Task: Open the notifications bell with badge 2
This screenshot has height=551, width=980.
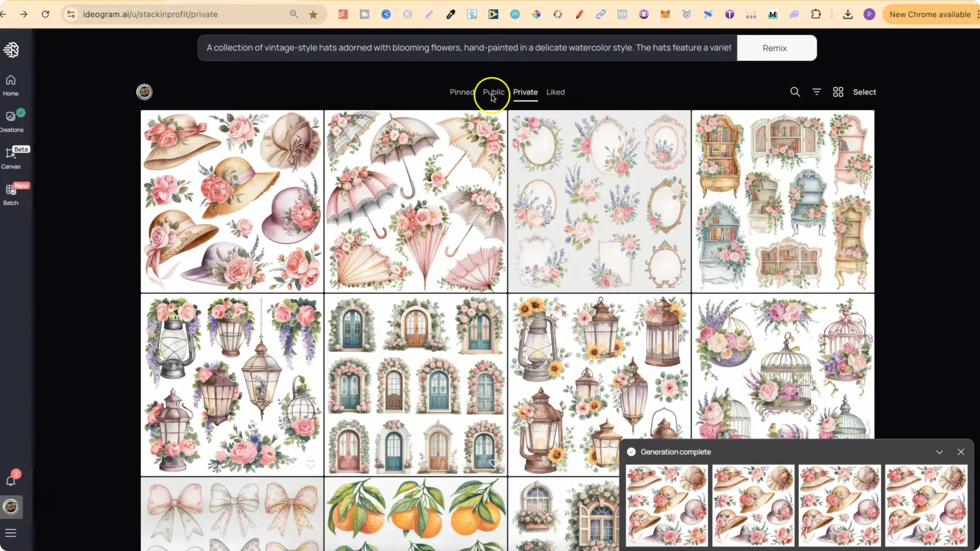Action: [x=11, y=480]
